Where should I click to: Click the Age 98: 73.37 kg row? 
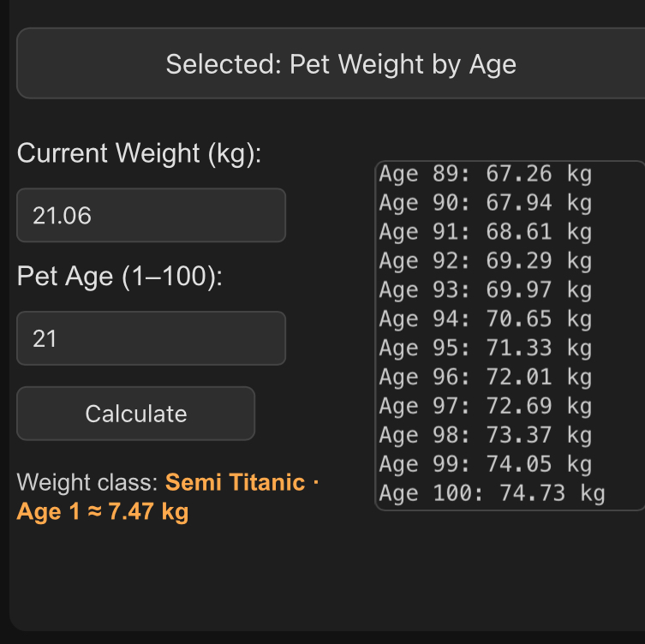pyautogui.click(x=485, y=436)
